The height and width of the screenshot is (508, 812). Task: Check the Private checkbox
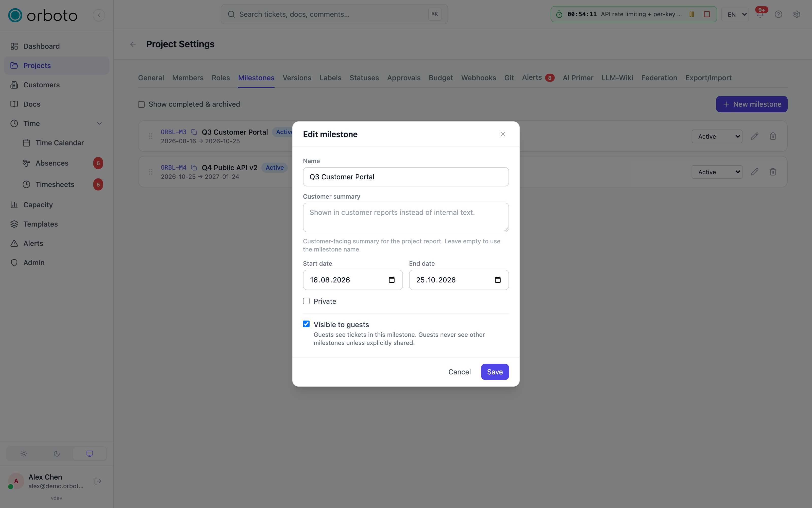306,301
